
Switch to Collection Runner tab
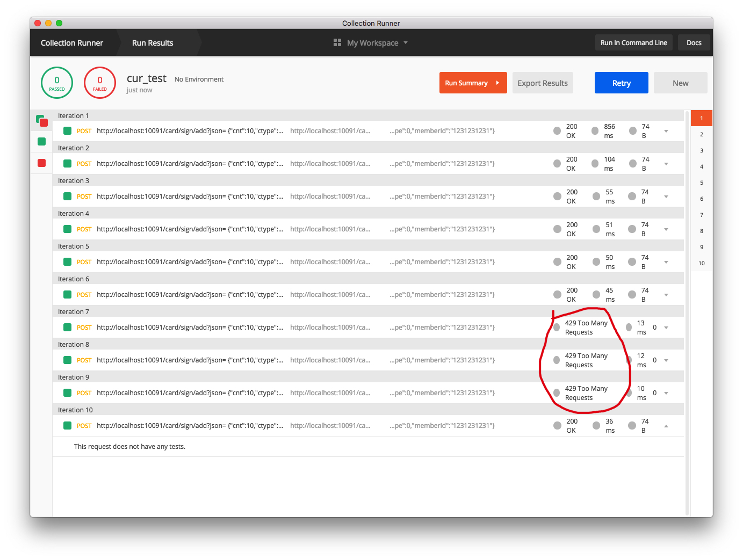pos(72,43)
